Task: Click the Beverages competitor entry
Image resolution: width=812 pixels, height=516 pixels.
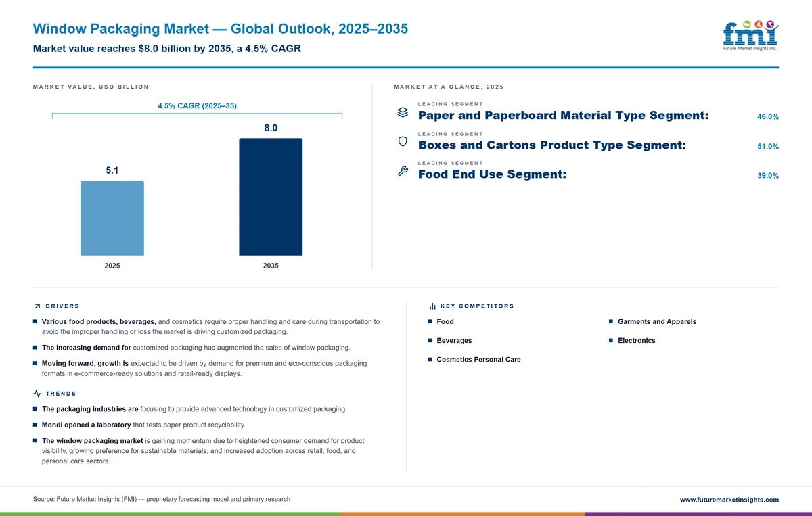Action: click(454, 341)
